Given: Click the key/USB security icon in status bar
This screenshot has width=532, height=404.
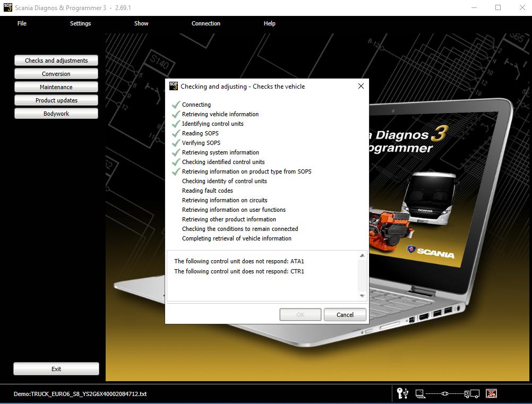Looking at the screenshot, I should (x=402, y=393).
